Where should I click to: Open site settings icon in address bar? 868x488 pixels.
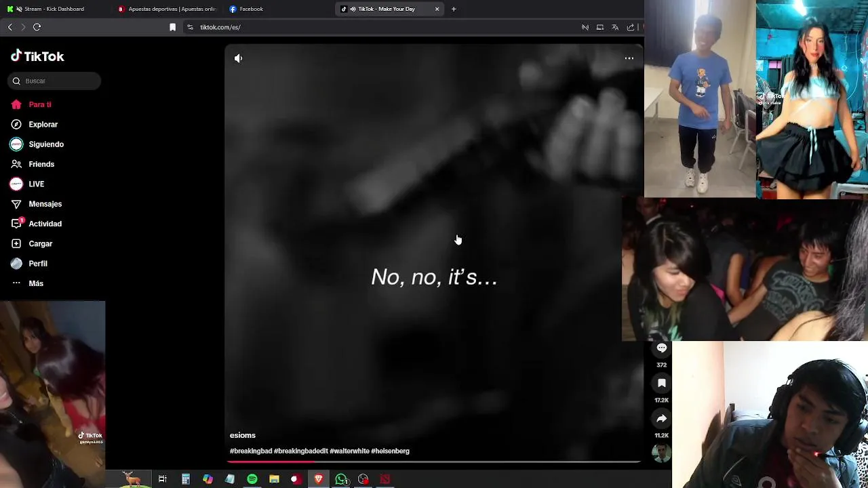(190, 27)
